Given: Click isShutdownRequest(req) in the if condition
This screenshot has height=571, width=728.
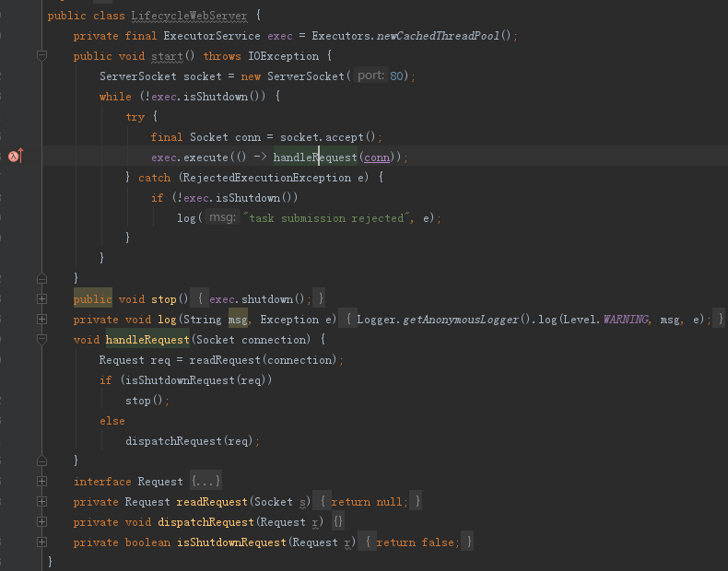Looking at the screenshot, I should [195, 380].
